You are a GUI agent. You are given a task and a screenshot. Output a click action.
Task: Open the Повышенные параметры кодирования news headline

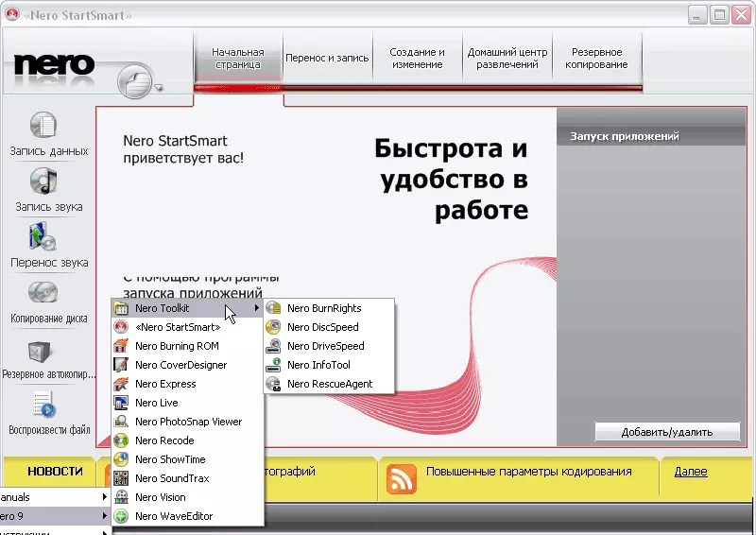(x=529, y=472)
